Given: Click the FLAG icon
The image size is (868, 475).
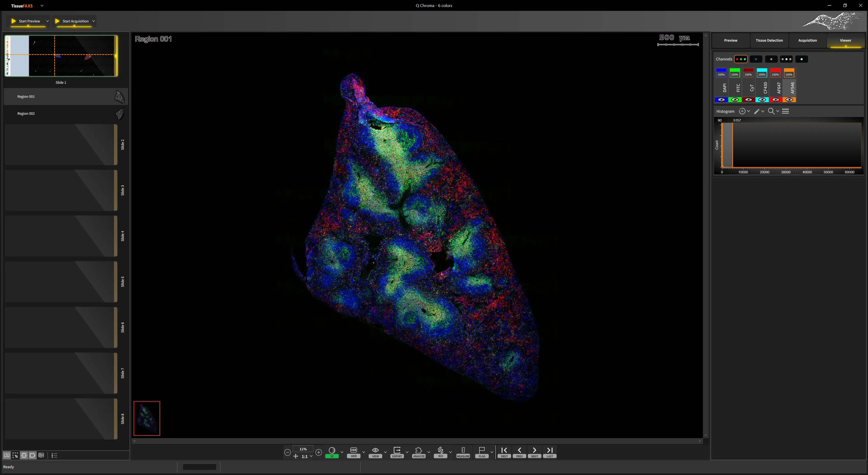Looking at the screenshot, I should point(482,450).
